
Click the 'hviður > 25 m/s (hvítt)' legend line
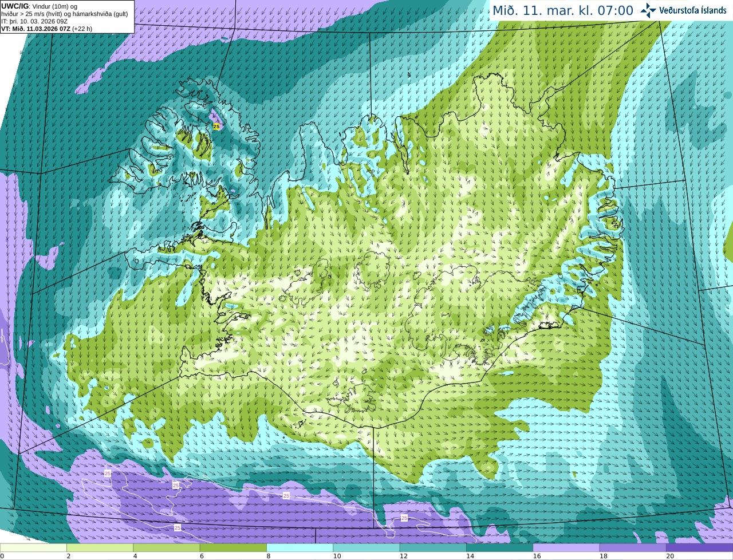point(65,14)
